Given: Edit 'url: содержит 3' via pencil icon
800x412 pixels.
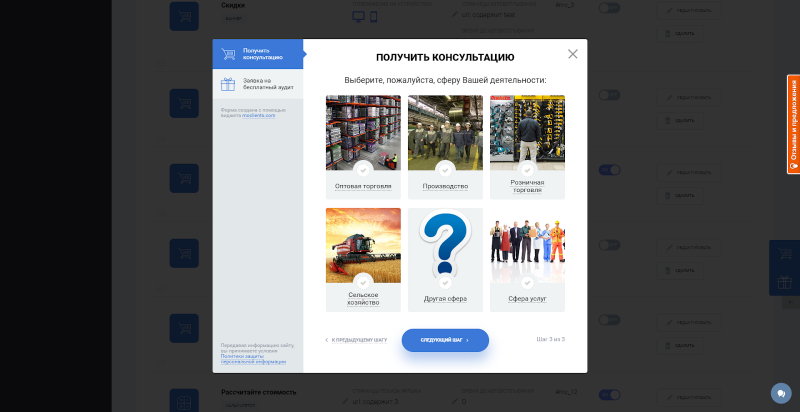Looking at the screenshot, I should coord(345,401).
